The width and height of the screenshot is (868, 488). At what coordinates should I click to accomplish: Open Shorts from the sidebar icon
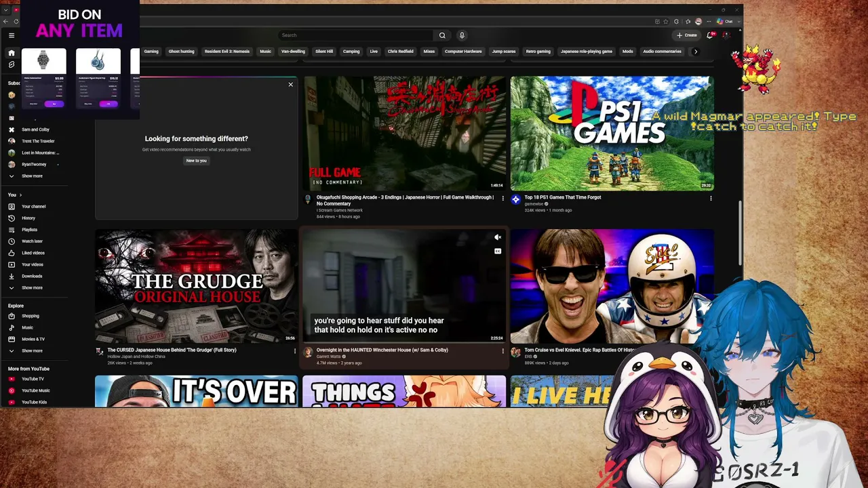[12, 64]
